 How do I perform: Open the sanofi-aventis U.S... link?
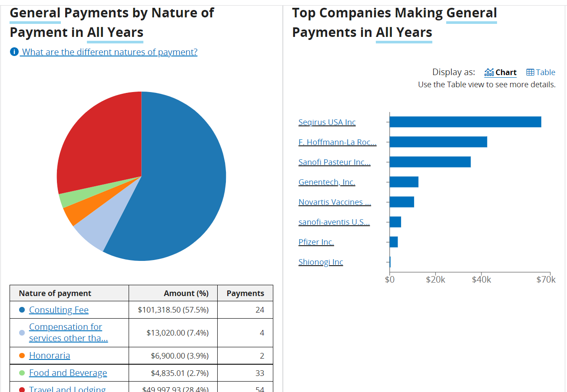[x=334, y=222]
